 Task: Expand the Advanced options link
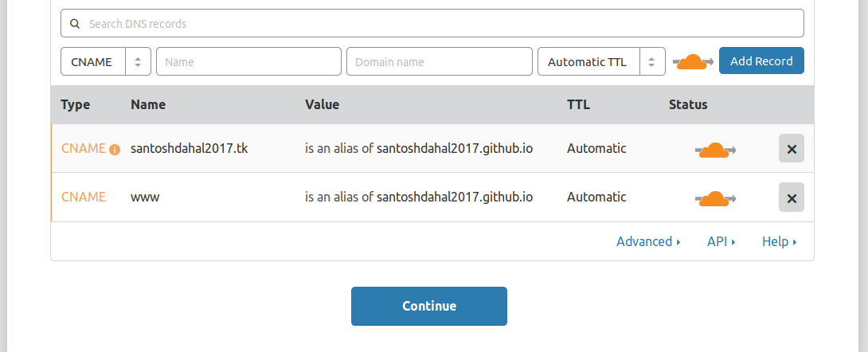(x=647, y=241)
